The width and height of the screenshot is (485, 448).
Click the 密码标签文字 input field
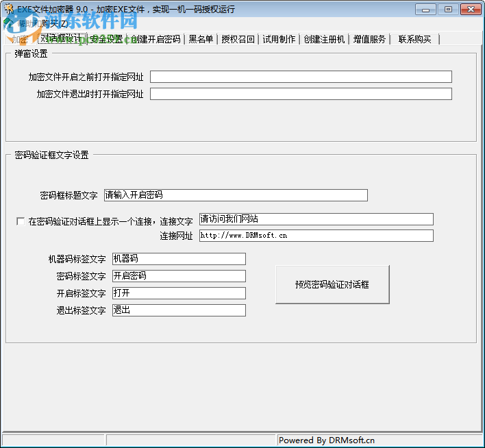point(179,276)
